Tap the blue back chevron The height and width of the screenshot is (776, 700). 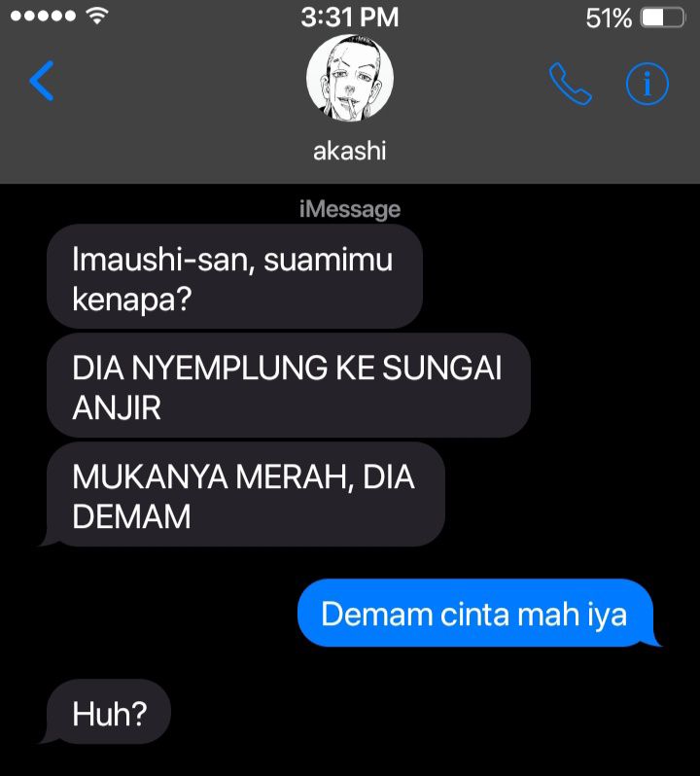(42, 81)
